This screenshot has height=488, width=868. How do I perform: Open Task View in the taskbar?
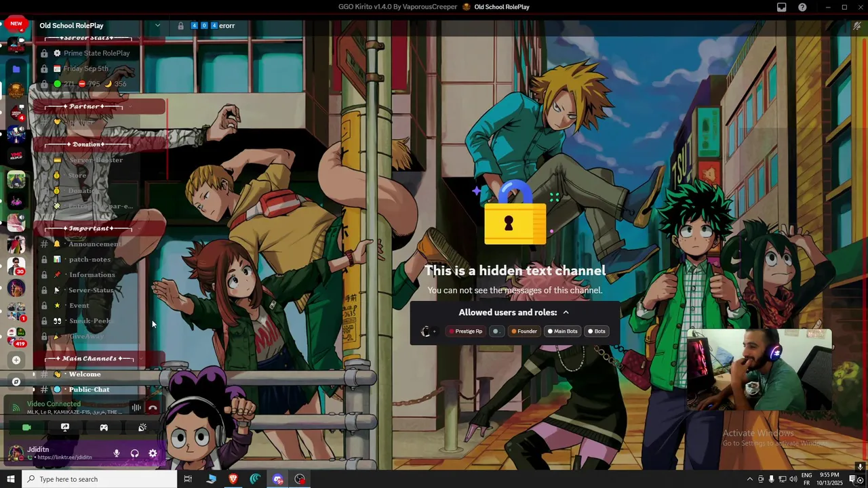188,479
